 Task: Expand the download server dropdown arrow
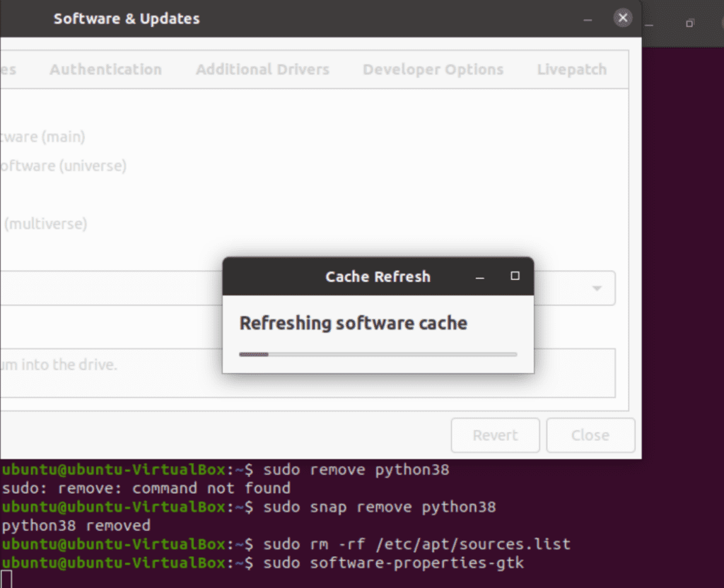[x=597, y=288]
